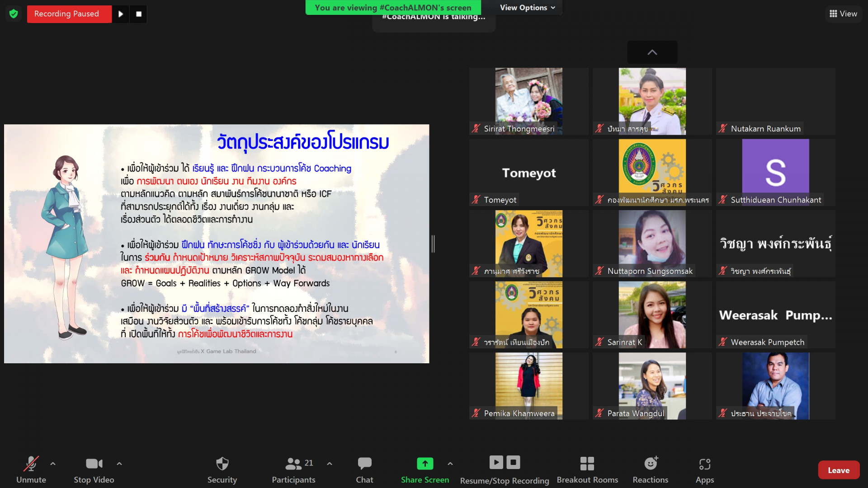
Task: Stop recording with the top square button
Action: (x=139, y=14)
